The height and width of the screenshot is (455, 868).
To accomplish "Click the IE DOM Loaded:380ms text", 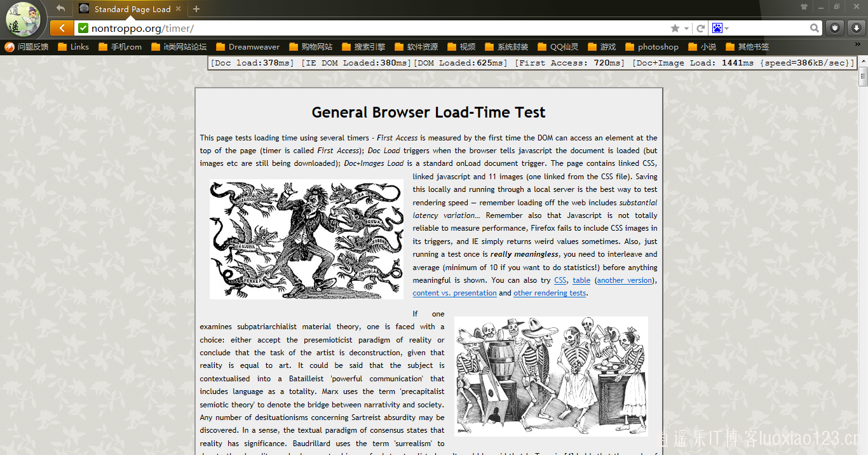I will pyautogui.click(x=356, y=63).
